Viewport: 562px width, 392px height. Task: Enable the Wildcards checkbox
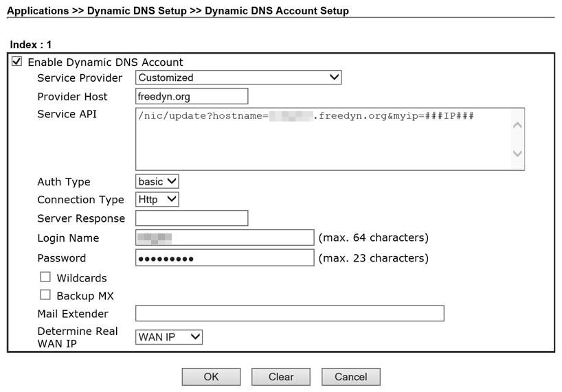pos(45,277)
